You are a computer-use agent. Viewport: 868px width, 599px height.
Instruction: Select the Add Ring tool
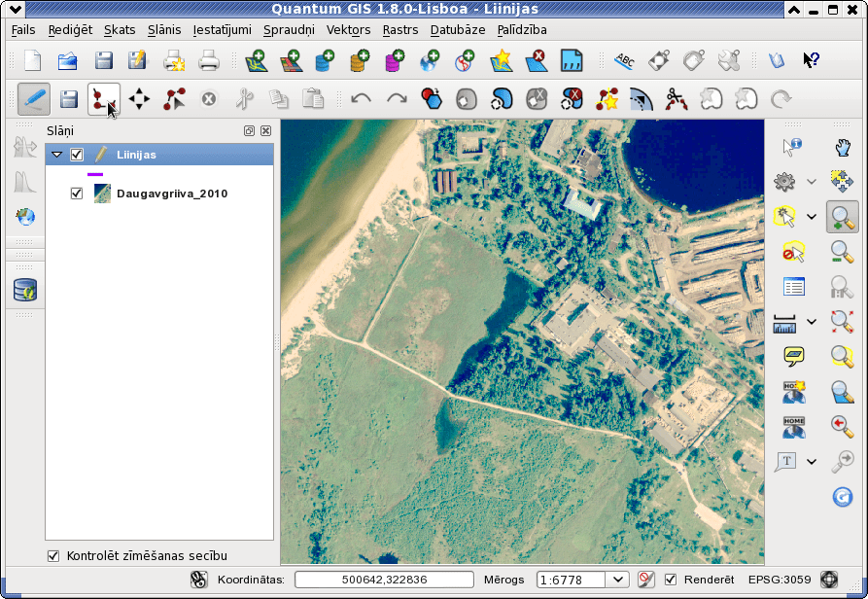click(467, 99)
